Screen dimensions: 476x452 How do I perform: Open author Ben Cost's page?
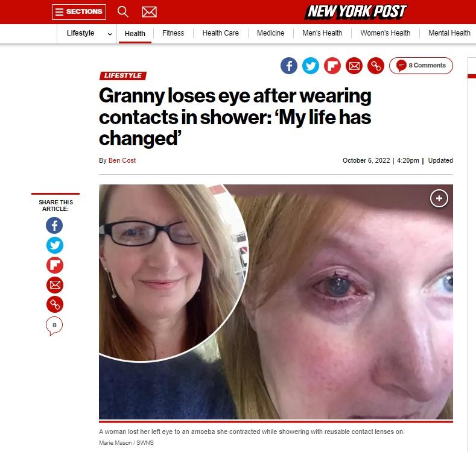[x=122, y=160]
